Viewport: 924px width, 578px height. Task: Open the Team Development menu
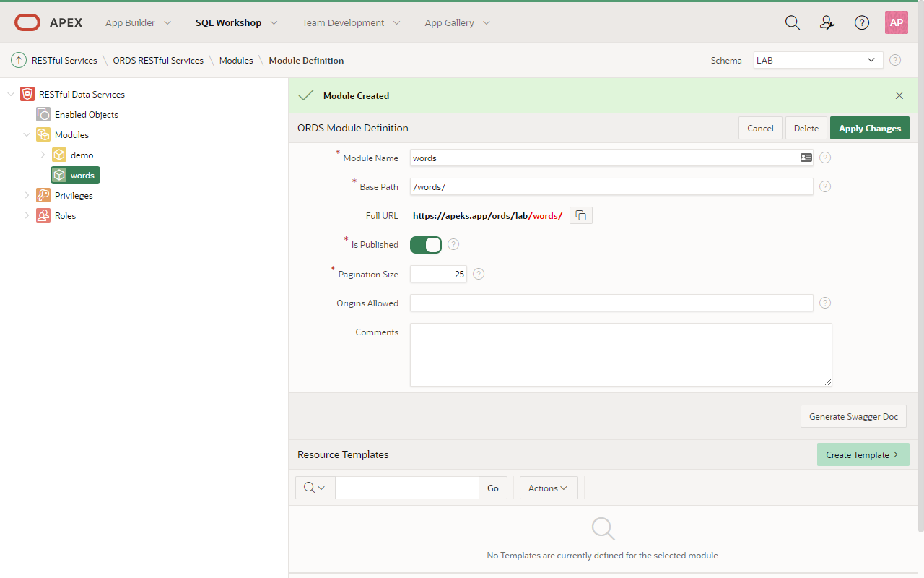pos(351,22)
